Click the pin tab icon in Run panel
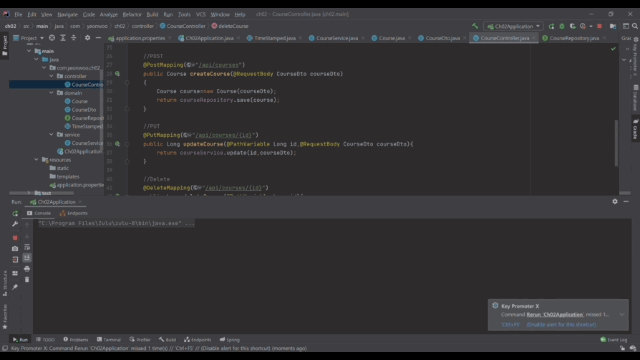Viewport: 640px width, 360px height. point(15,287)
